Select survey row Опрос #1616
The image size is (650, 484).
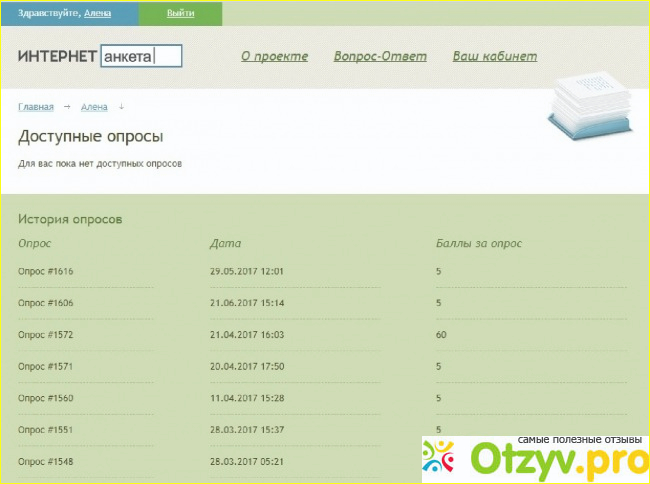point(46,271)
